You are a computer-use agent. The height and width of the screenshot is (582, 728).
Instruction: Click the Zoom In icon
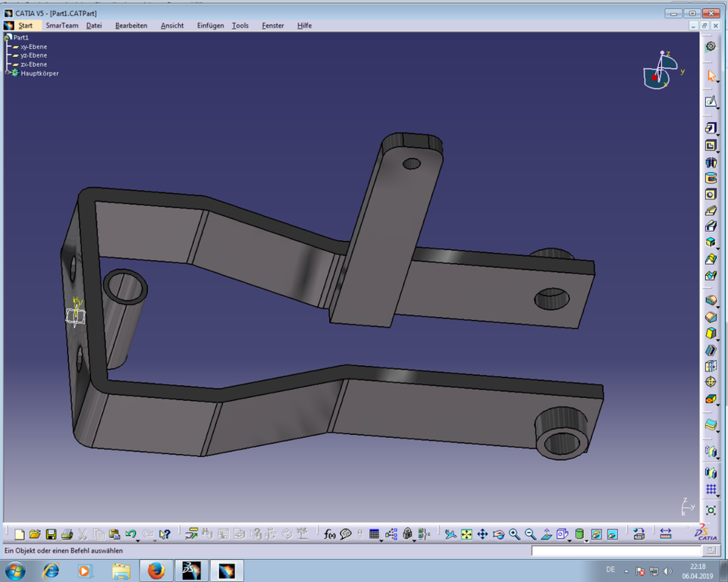pyautogui.click(x=513, y=534)
